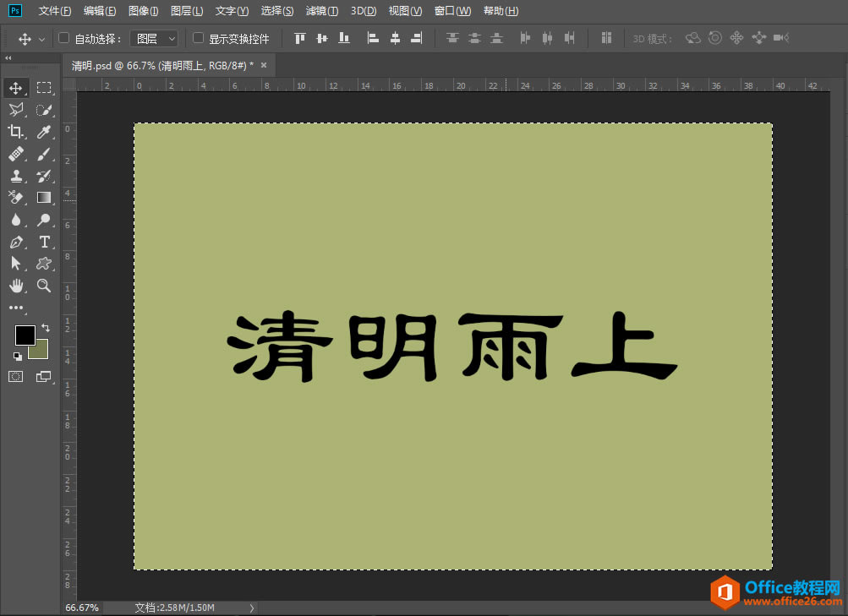Click the 清明雨上 text on canvas

(451, 346)
